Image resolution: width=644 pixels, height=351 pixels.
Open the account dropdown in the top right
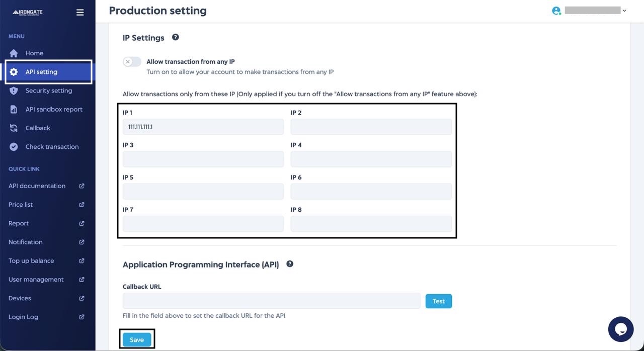point(624,10)
